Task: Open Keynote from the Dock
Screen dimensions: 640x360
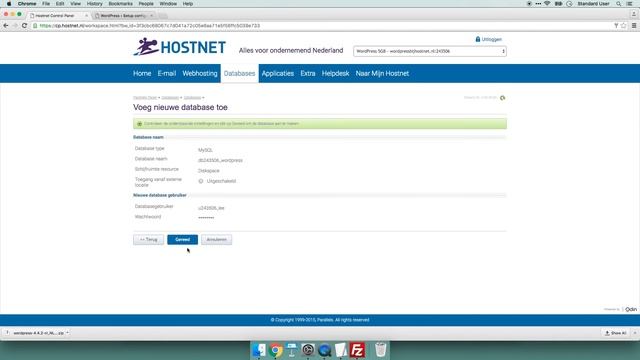Action: pos(292,350)
